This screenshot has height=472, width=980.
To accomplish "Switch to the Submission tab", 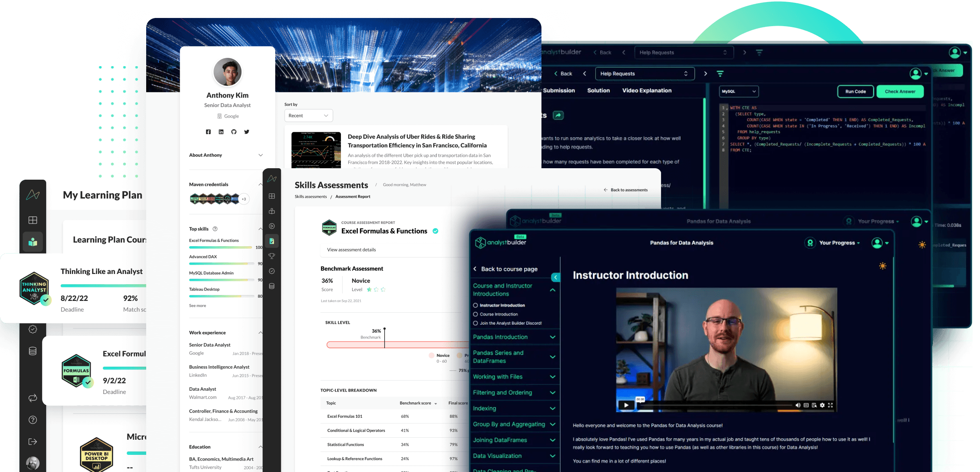I will point(559,91).
